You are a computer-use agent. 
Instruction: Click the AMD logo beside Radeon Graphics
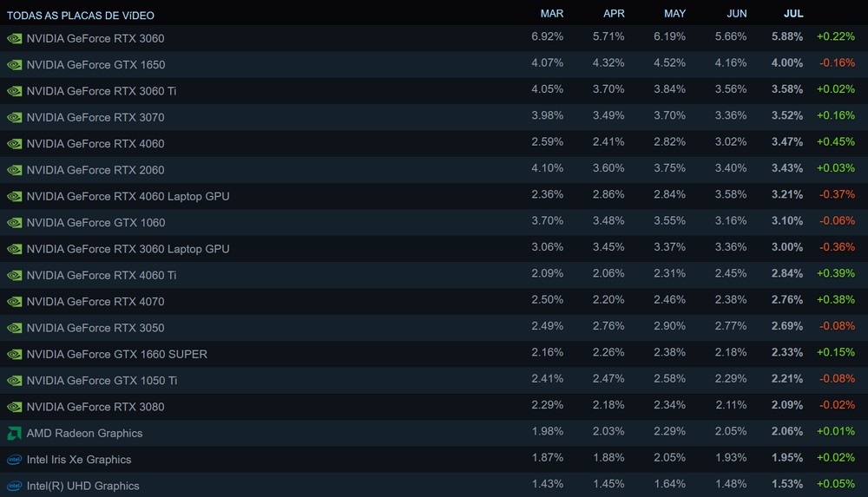coord(14,433)
